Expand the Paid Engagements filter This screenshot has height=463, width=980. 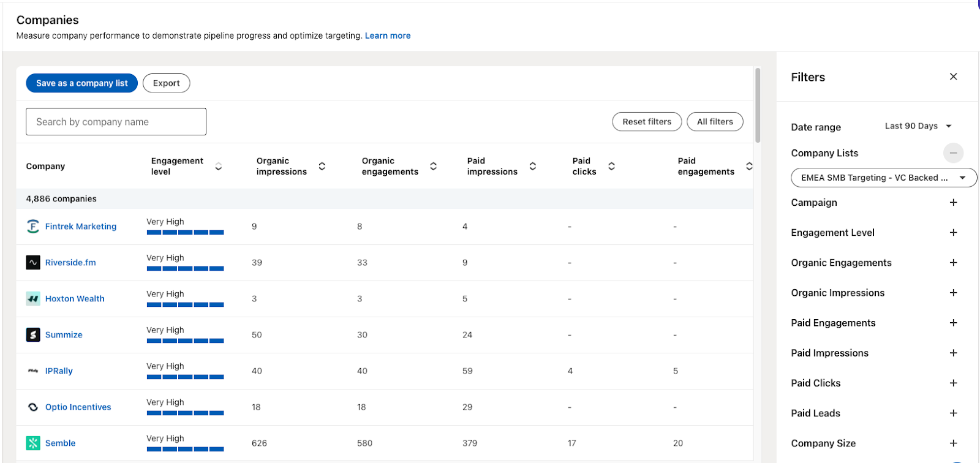[x=953, y=323]
